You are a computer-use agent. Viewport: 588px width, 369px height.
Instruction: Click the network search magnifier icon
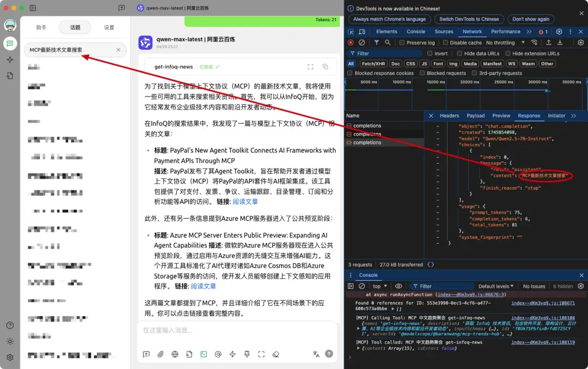pos(388,43)
